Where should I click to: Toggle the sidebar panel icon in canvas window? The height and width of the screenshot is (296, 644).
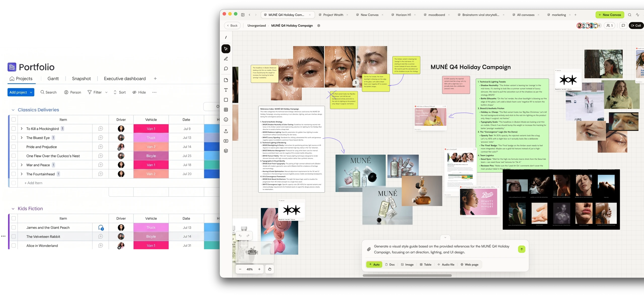click(x=243, y=15)
